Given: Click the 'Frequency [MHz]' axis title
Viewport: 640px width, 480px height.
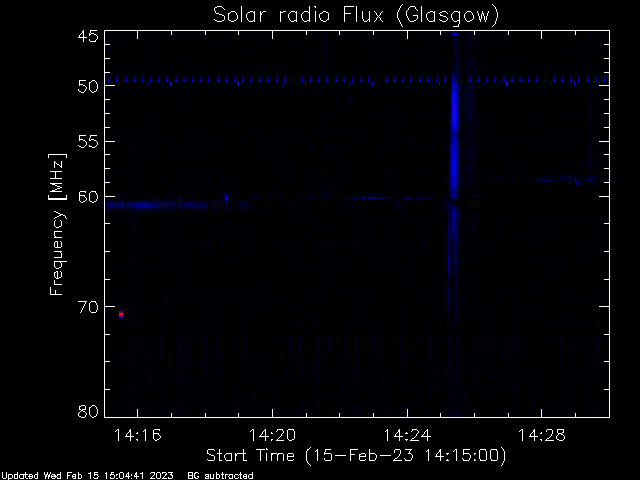Looking at the screenshot, I should click(x=57, y=224).
